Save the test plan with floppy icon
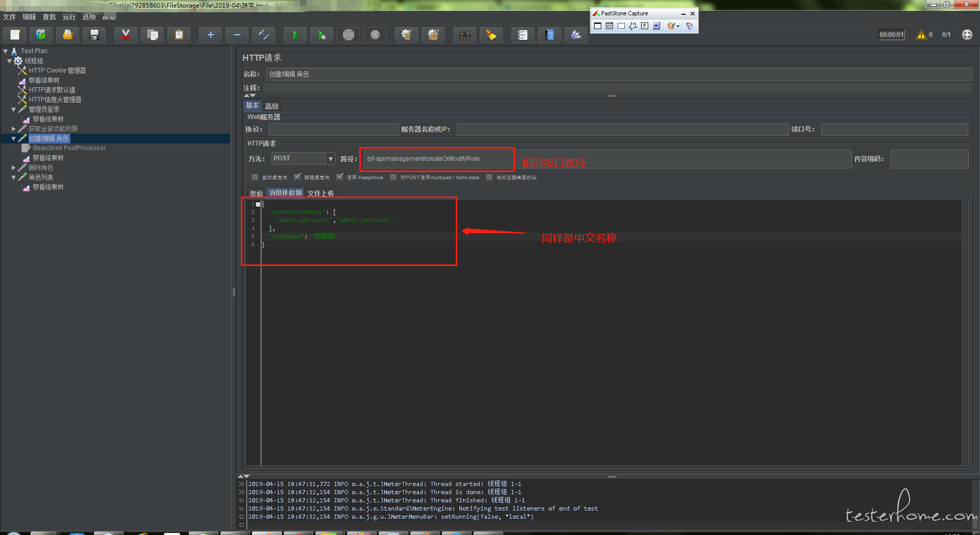Viewport: 980px width, 535px height. (94, 35)
